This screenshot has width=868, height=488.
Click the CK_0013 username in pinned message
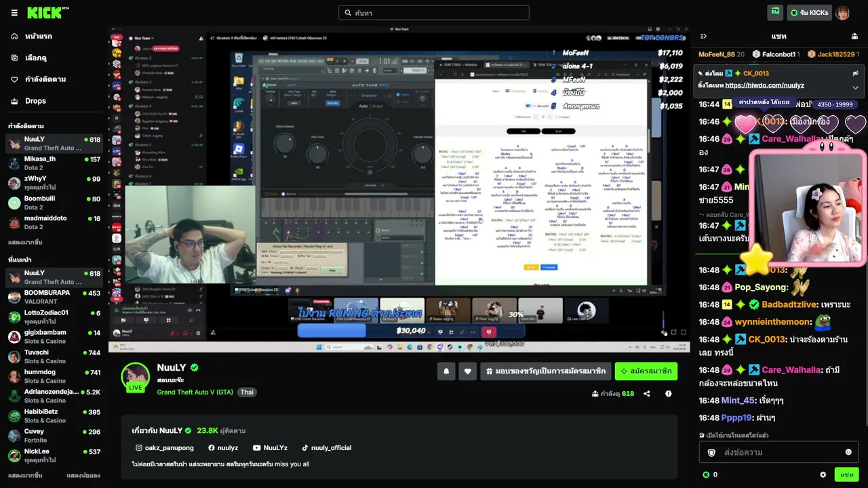tap(756, 73)
